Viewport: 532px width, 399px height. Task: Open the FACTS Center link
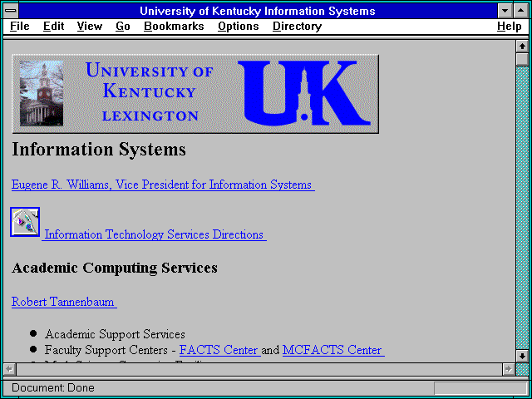click(x=219, y=350)
